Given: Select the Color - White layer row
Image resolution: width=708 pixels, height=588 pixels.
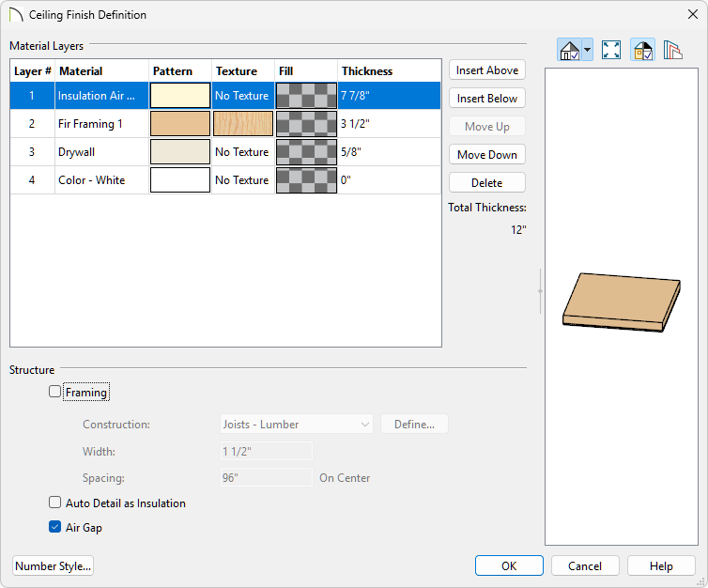Looking at the screenshot, I should (101, 180).
